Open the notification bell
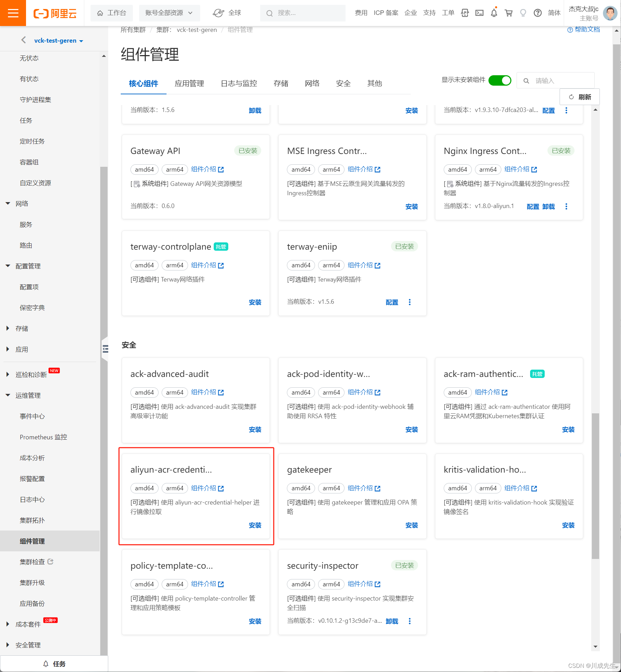This screenshot has height=672, width=621. pyautogui.click(x=494, y=13)
